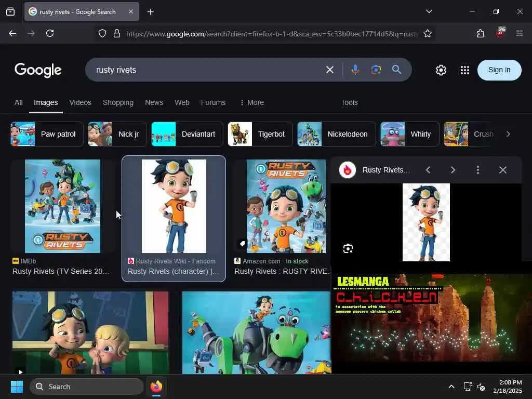Open the Firefox extensions puzzle icon
532x399 pixels.
[480, 33]
